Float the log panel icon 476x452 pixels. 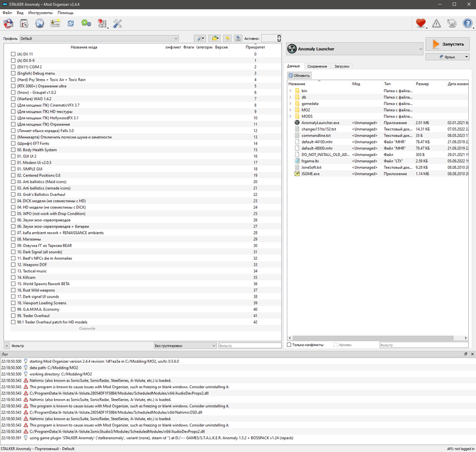466,354
